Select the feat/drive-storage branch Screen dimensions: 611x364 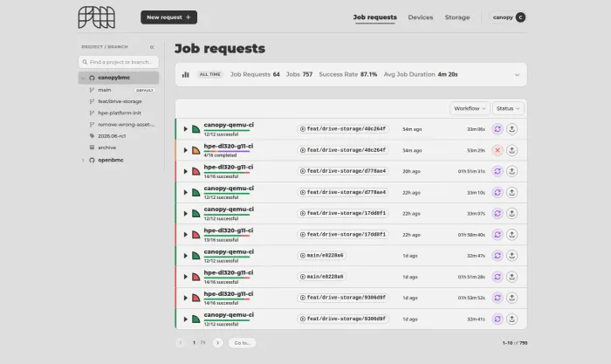(119, 101)
